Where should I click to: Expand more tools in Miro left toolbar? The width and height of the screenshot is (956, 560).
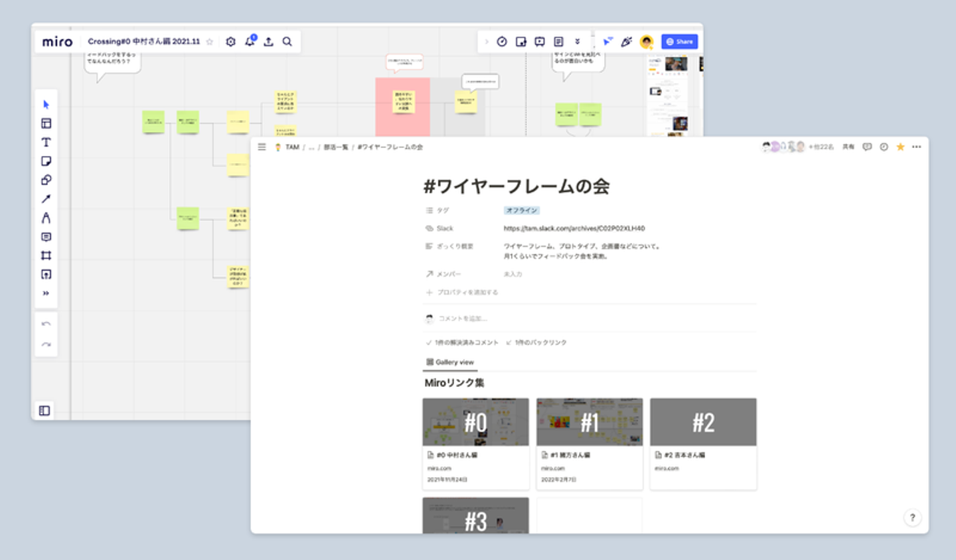(46, 293)
